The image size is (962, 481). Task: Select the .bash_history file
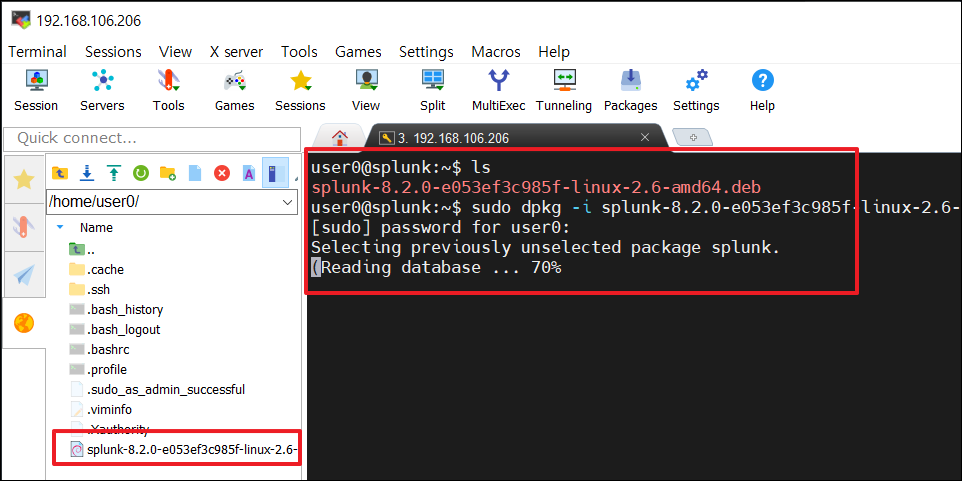tap(116, 309)
